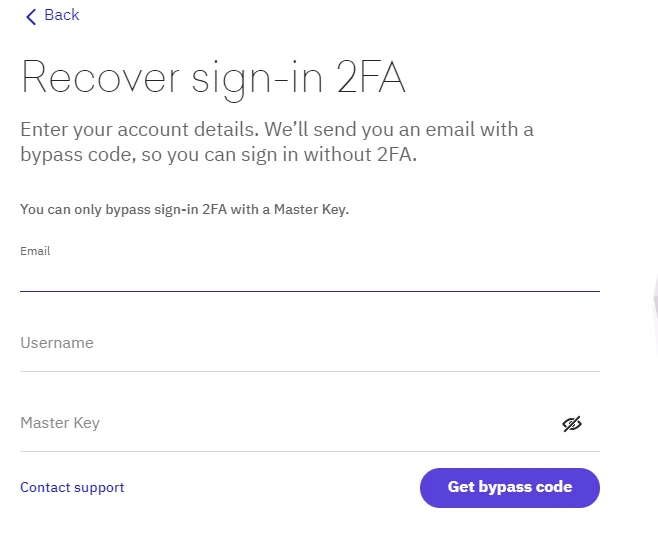The image size is (658, 542).
Task: Click the Master Key bypass notice text
Action: click(x=185, y=209)
